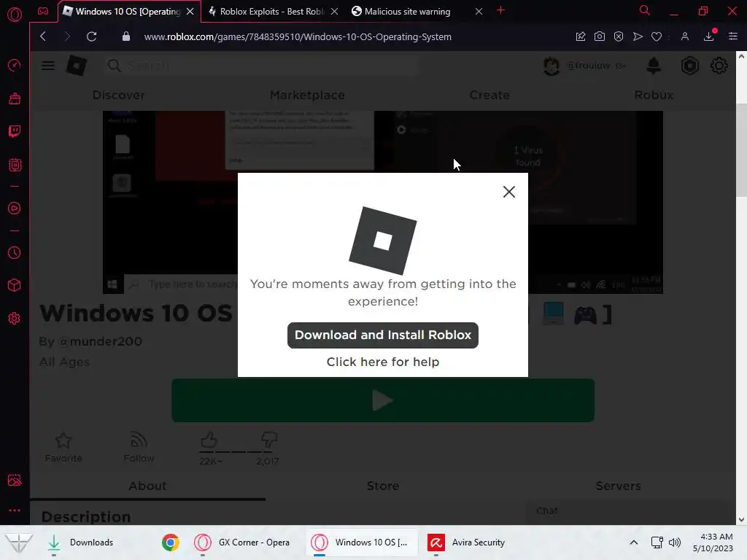Open History clock in sidebar
747x560 pixels.
click(15, 252)
